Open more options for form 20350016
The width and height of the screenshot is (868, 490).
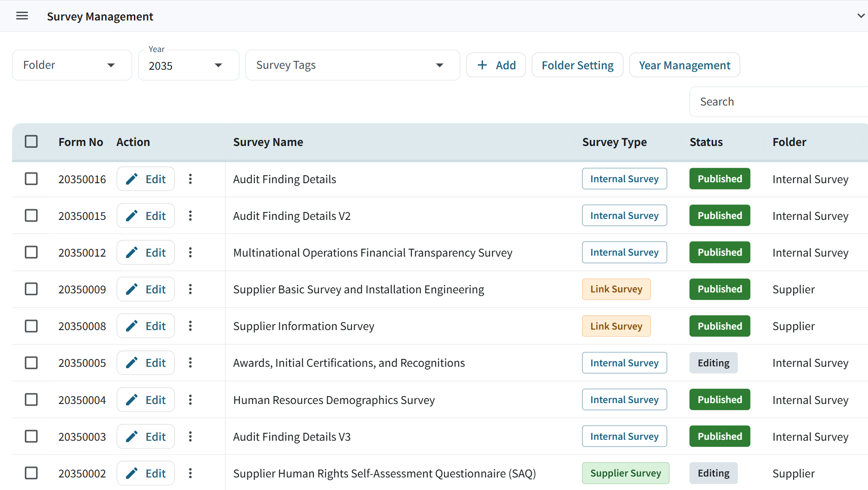point(190,179)
